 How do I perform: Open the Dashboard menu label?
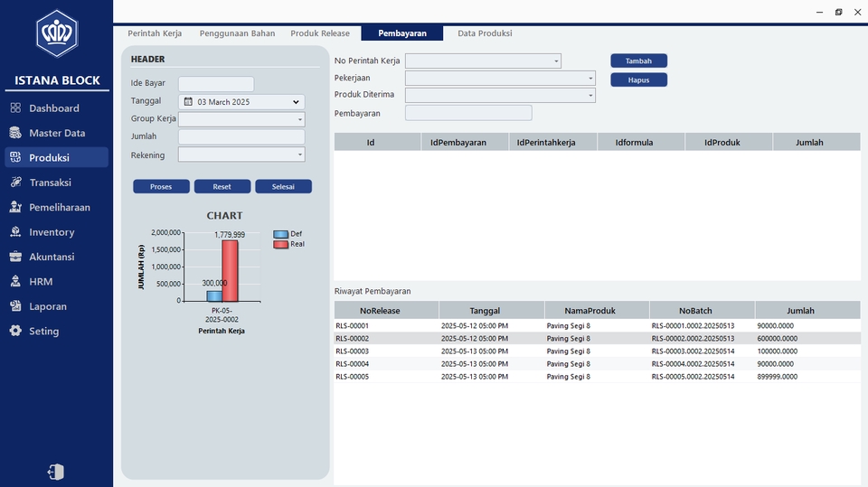pos(54,108)
